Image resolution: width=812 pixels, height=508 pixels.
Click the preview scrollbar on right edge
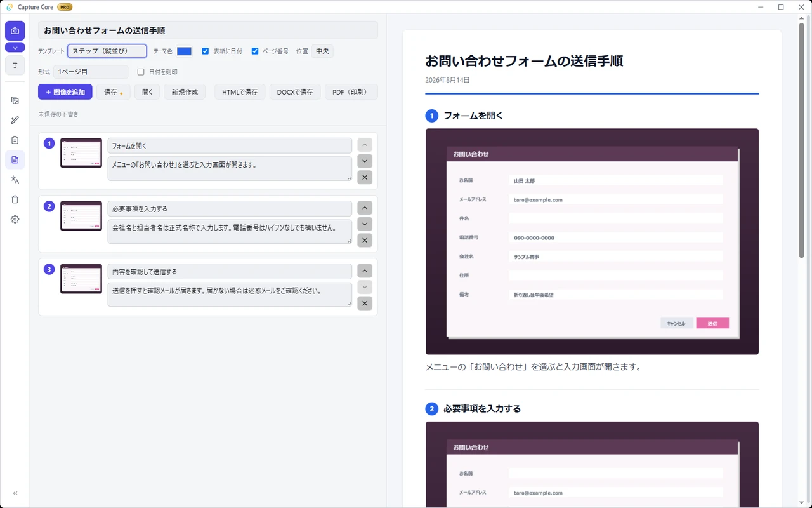[801, 140]
